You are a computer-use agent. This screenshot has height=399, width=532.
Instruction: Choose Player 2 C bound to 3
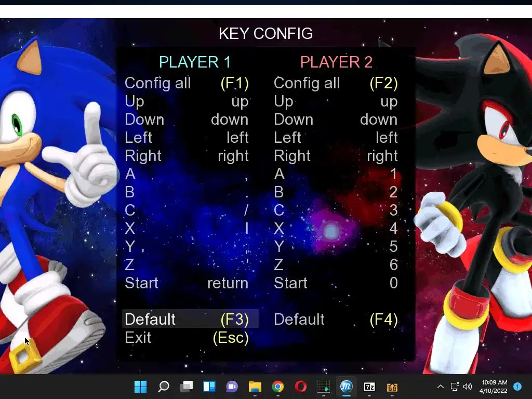pyautogui.click(x=336, y=210)
